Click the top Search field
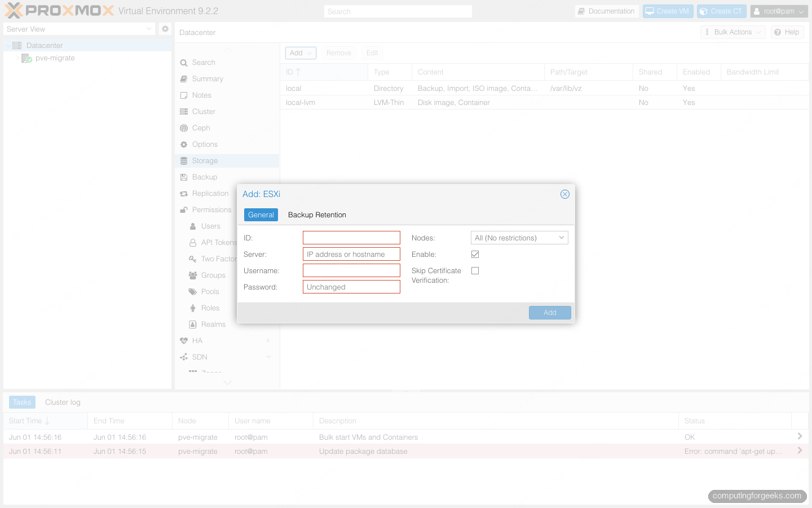The image size is (812, 508). coord(398,11)
